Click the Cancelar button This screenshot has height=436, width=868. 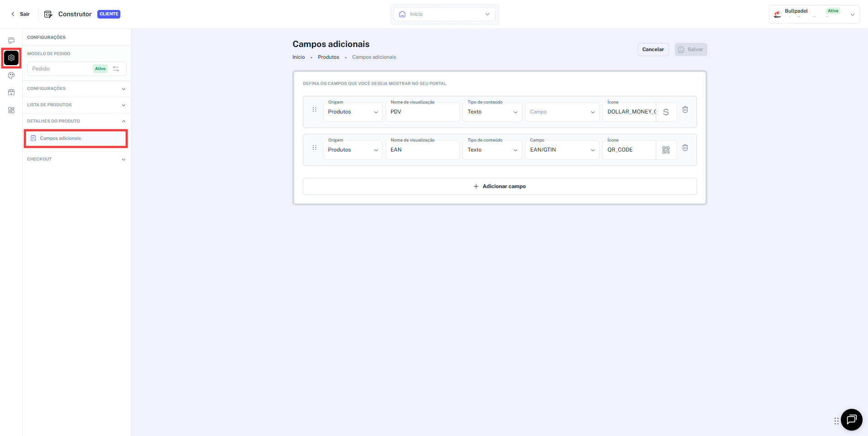(653, 49)
